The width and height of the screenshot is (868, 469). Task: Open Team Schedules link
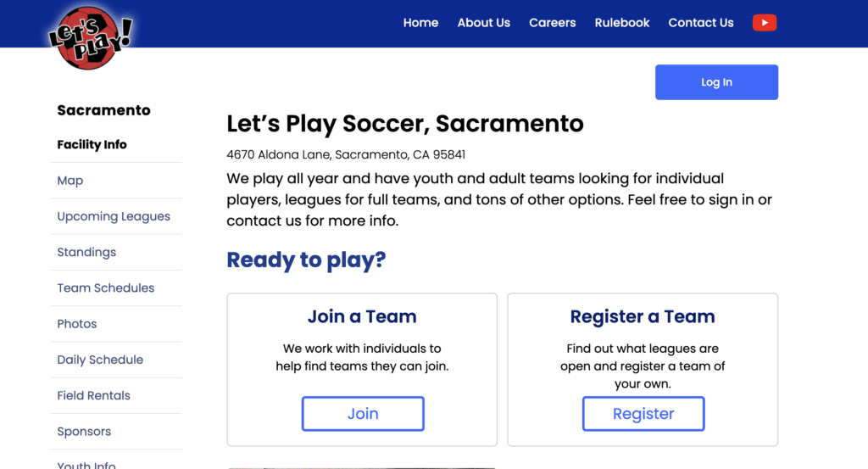point(106,288)
